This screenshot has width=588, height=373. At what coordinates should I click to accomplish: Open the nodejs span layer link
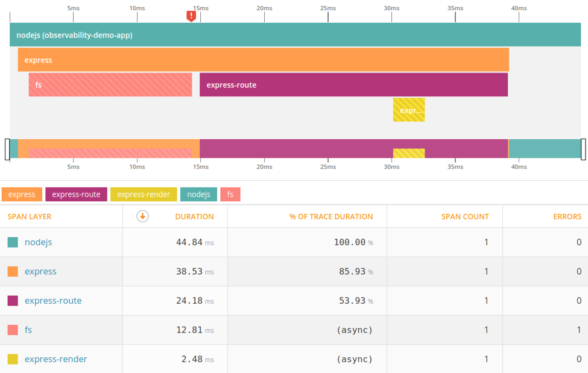coord(38,242)
